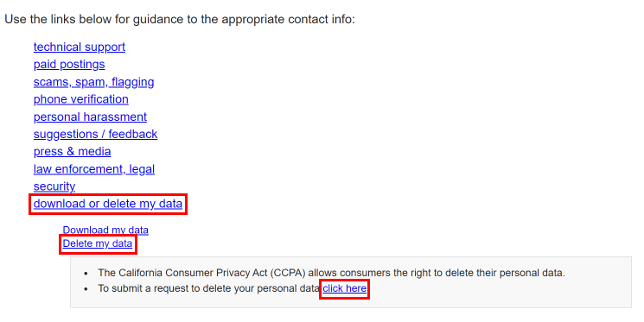Viewport: 644px width, 322px height.
Task: Open the press & media link
Action: point(72,151)
